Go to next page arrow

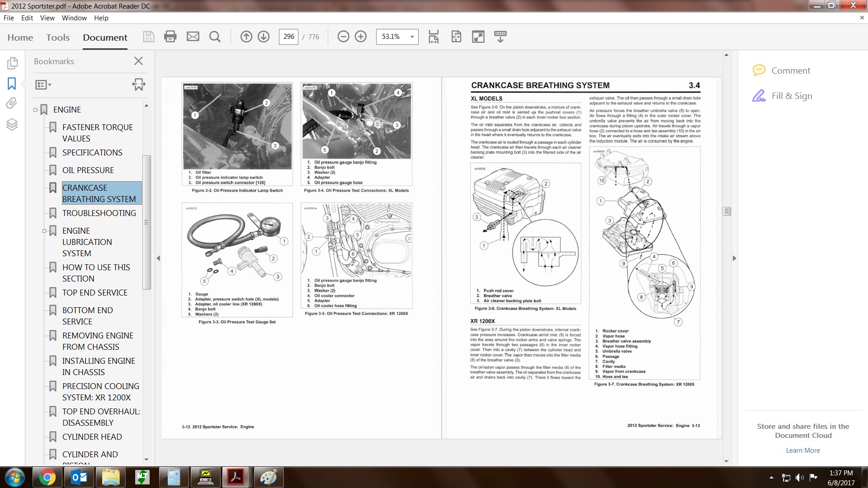tap(264, 37)
